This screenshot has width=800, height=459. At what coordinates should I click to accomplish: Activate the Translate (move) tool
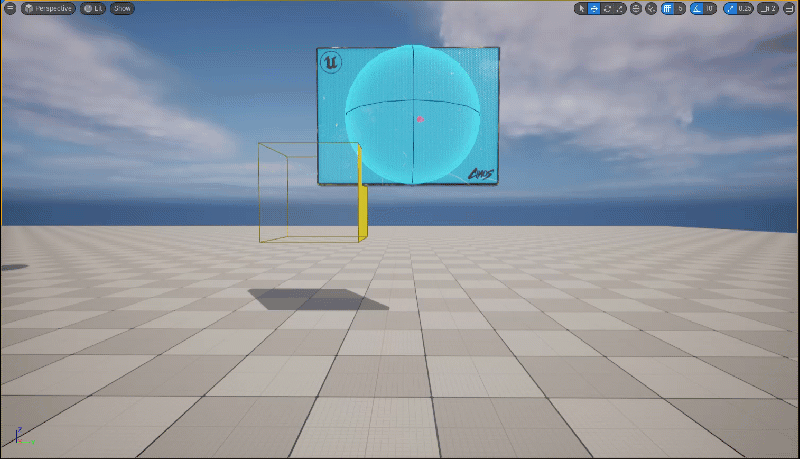594,8
